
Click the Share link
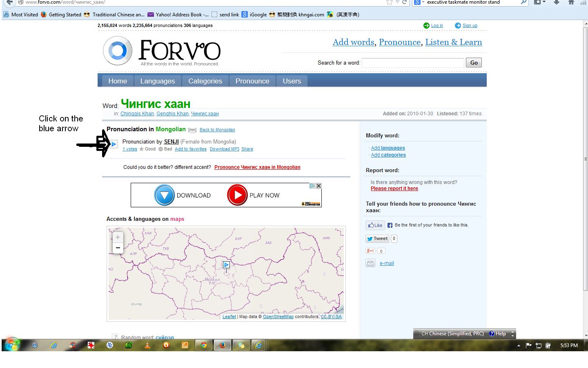point(247,149)
